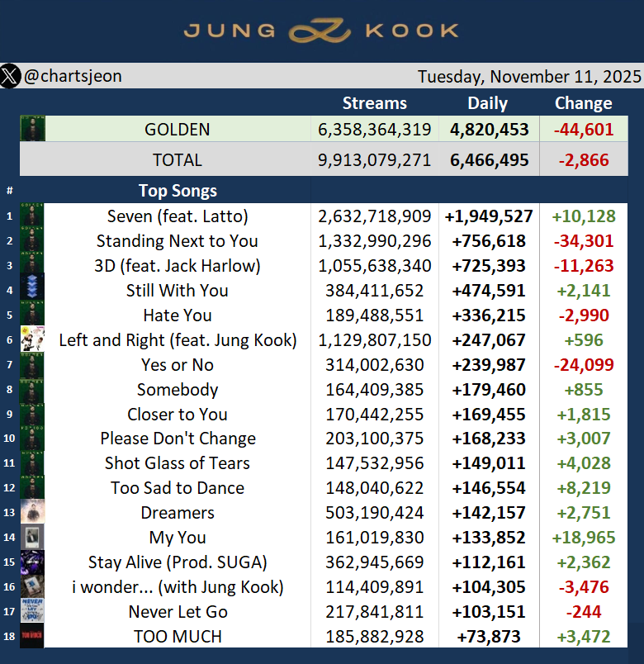Screen dimensions: 644x664
Task: Click song title Stay Alive (Prod. SUGA)
Action: click(x=178, y=562)
